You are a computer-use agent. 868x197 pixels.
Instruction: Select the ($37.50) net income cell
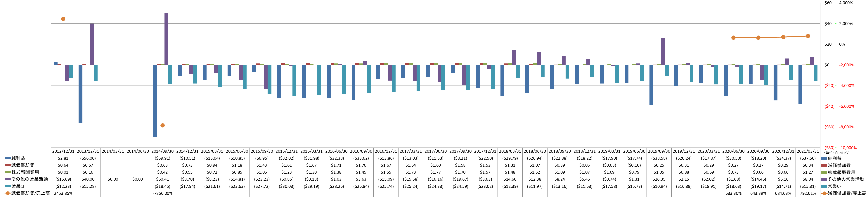(808, 158)
